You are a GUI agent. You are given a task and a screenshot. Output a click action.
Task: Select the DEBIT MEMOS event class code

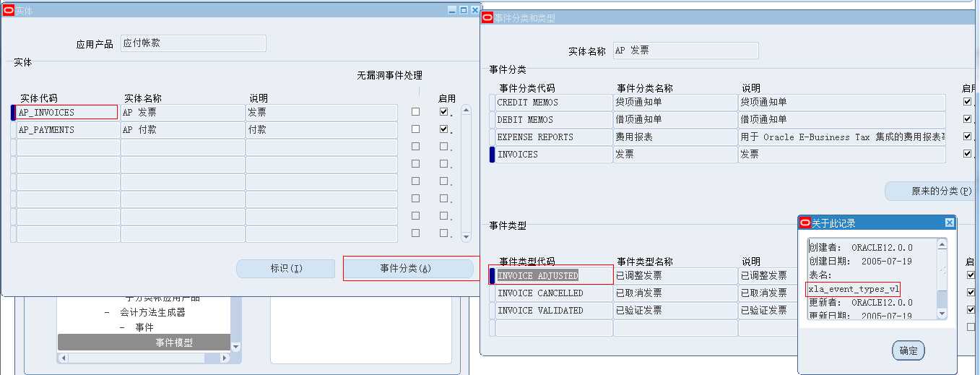tap(553, 119)
